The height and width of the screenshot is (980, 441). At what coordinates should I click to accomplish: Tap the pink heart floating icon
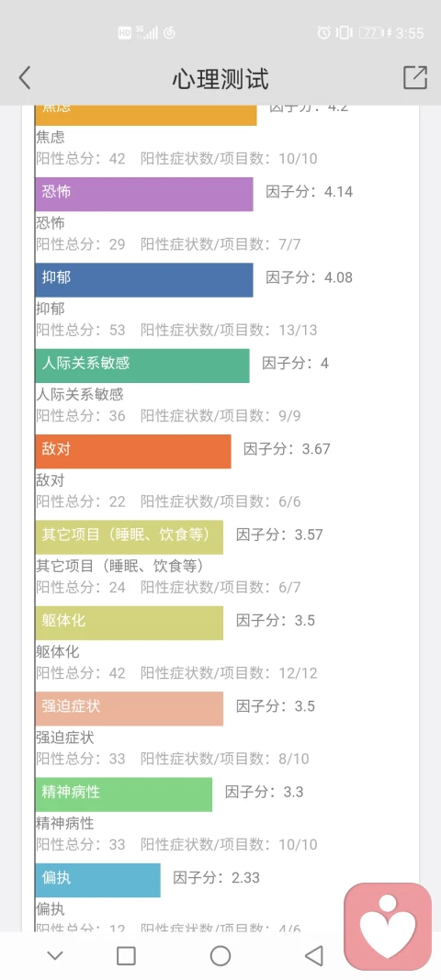(x=388, y=924)
